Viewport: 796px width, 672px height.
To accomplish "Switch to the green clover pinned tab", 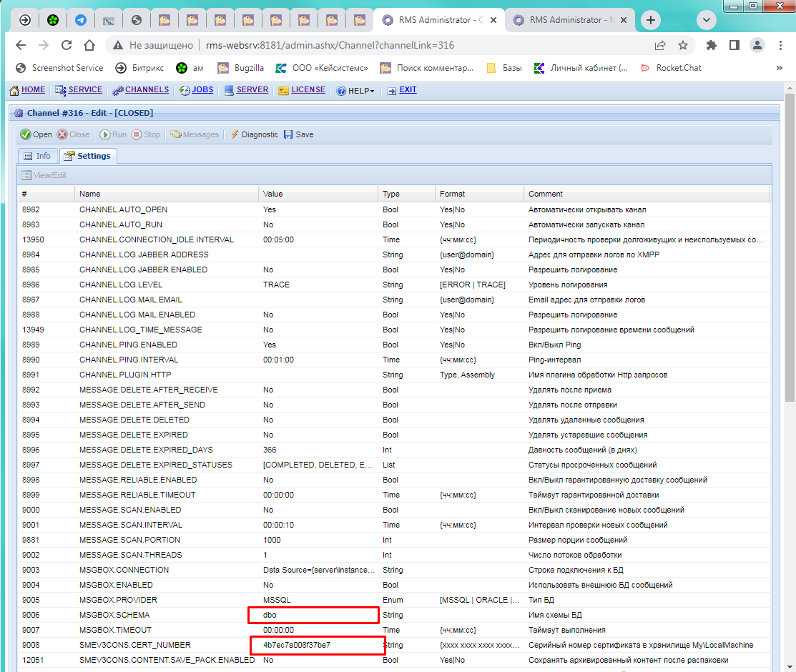I will 53,20.
